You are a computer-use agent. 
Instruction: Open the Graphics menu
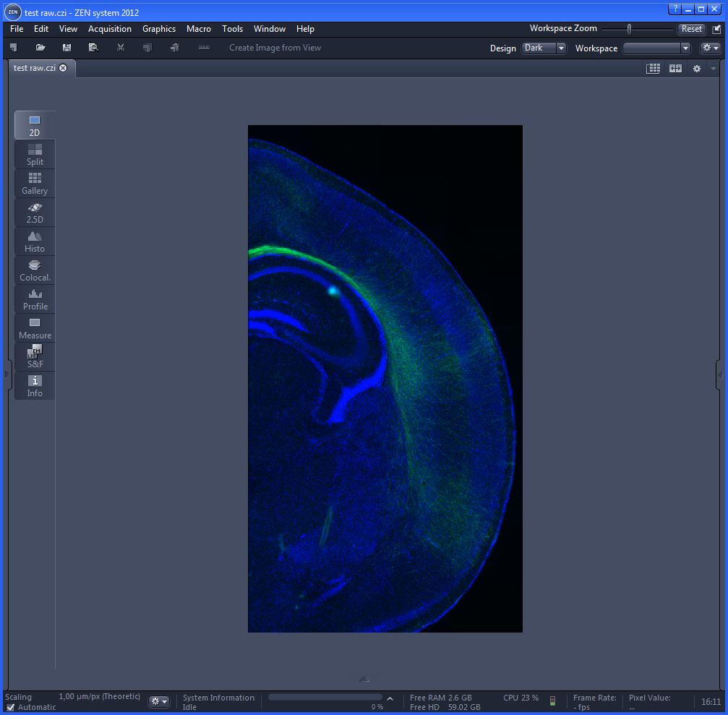point(159,29)
